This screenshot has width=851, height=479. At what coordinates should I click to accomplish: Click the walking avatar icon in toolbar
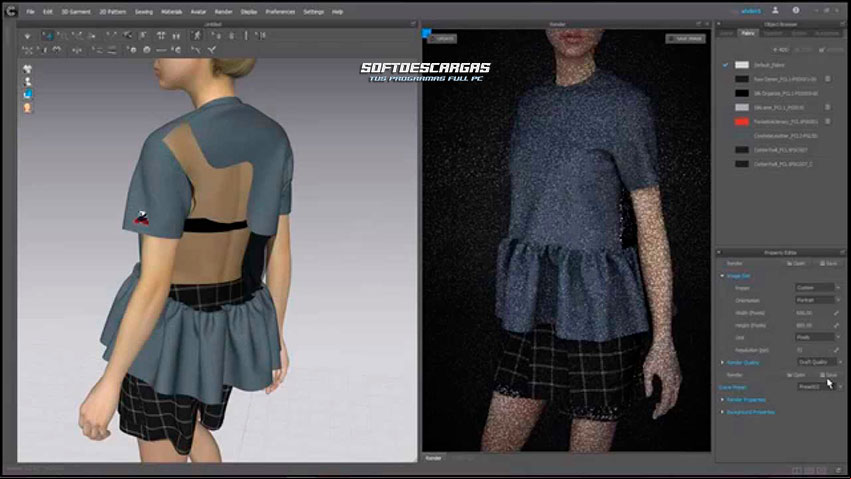coord(196,36)
